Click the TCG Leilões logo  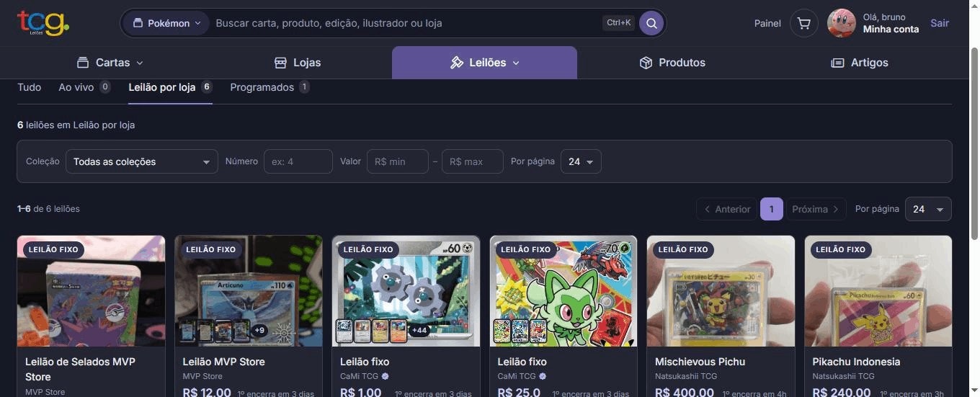43,23
